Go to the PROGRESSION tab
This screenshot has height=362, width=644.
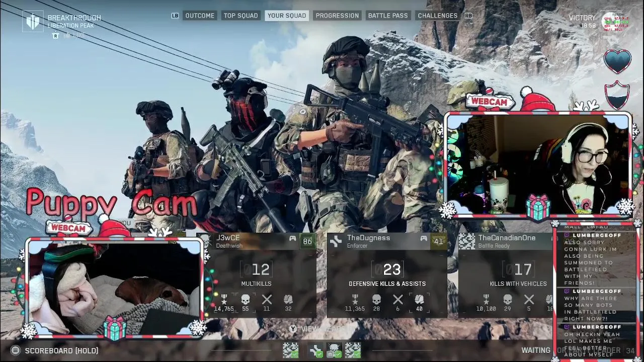(337, 16)
